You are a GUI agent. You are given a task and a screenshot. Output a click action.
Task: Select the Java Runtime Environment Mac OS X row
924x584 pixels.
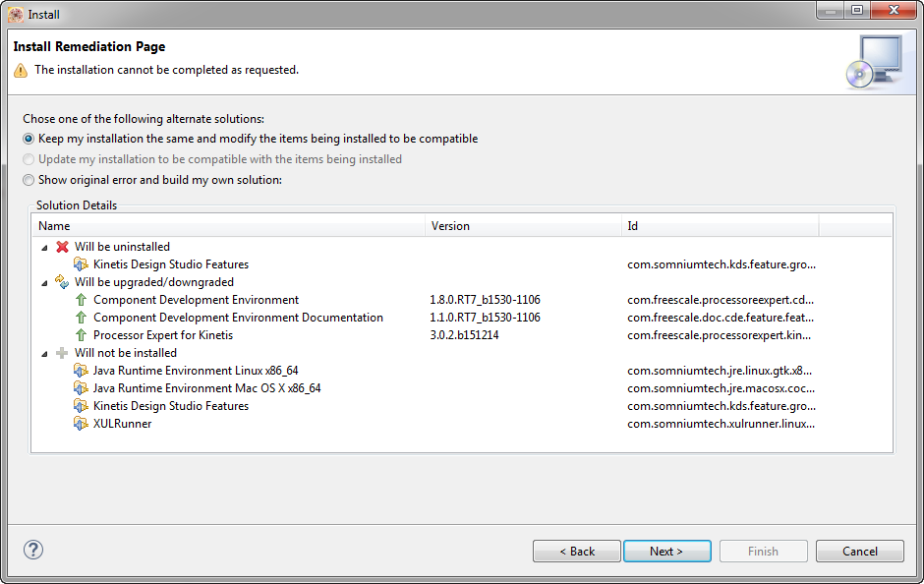click(201, 388)
